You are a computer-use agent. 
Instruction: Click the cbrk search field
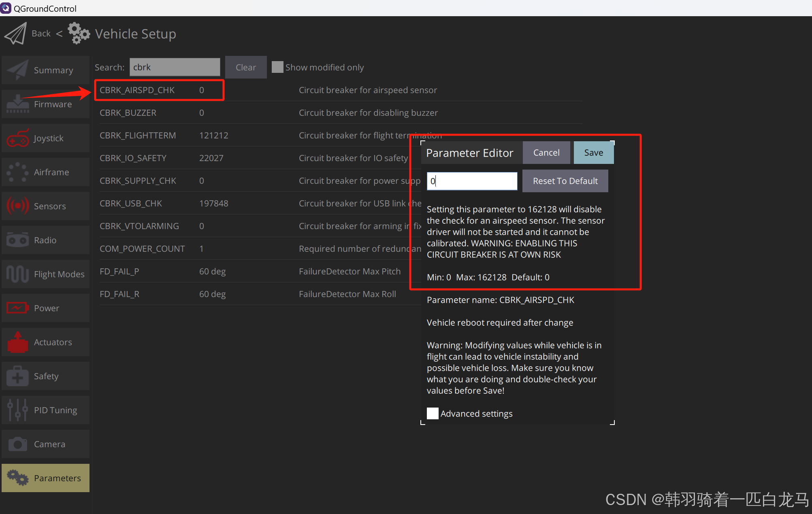pos(175,67)
